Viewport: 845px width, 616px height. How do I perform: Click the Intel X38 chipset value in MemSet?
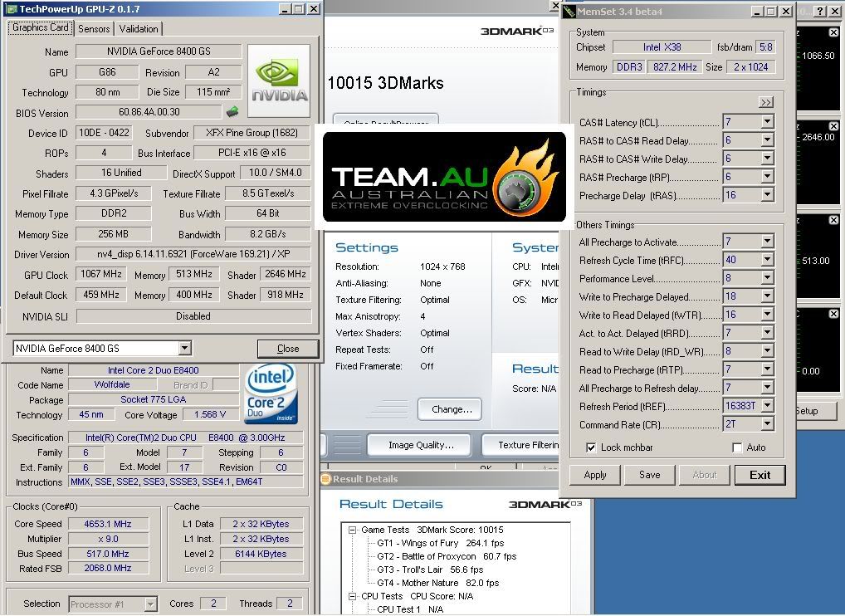click(662, 47)
